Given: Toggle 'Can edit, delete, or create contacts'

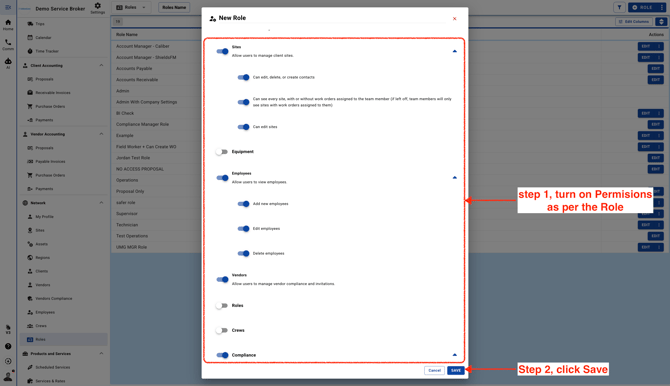Looking at the screenshot, I should (243, 77).
